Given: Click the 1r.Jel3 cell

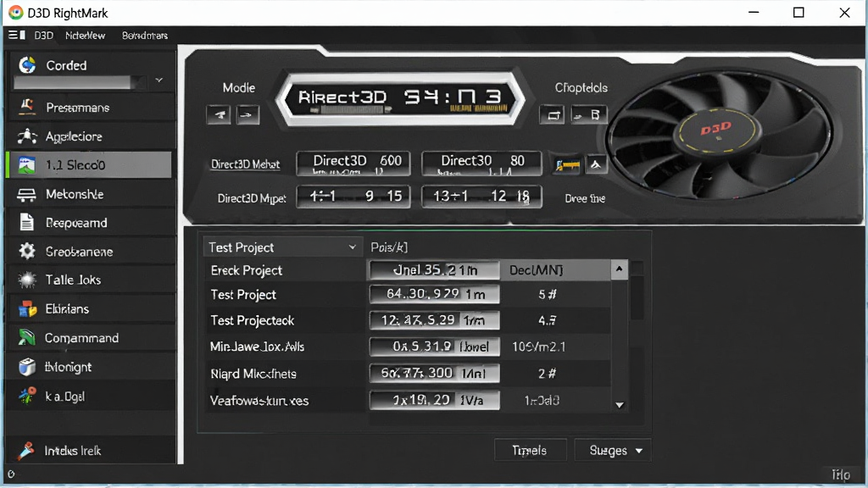Looking at the screenshot, I should (x=542, y=401).
